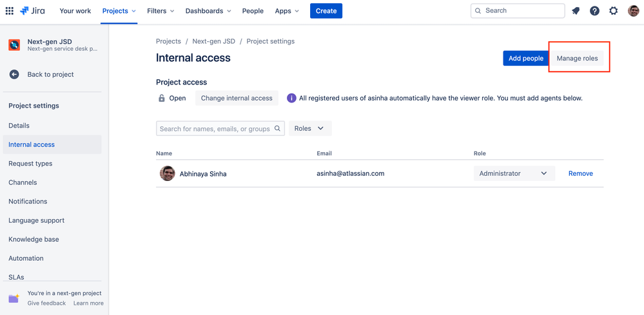Click the Give feedback link

[46, 303]
